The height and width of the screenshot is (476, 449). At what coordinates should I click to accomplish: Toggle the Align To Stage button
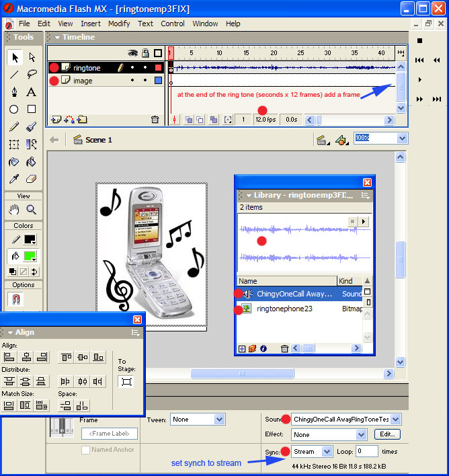coord(126,382)
